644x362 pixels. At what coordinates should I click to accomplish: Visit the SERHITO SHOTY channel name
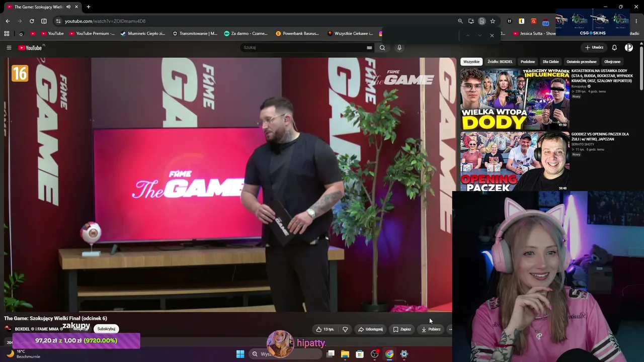582,144
